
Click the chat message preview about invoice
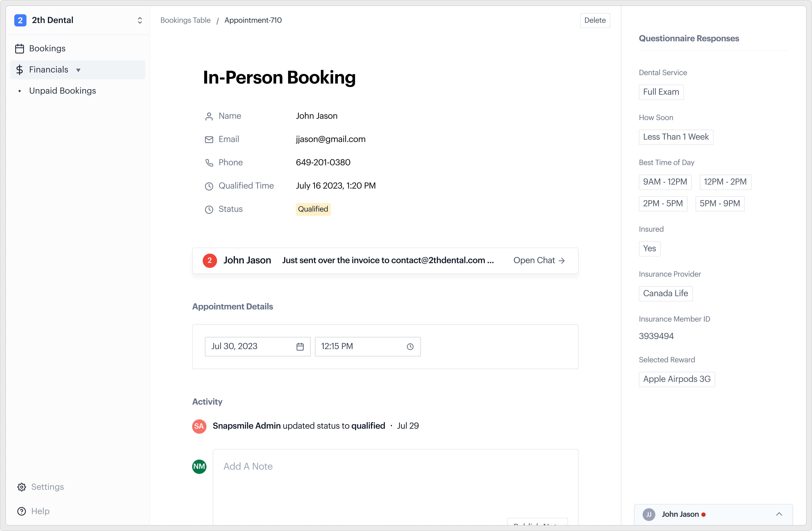pyautogui.click(x=388, y=260)
